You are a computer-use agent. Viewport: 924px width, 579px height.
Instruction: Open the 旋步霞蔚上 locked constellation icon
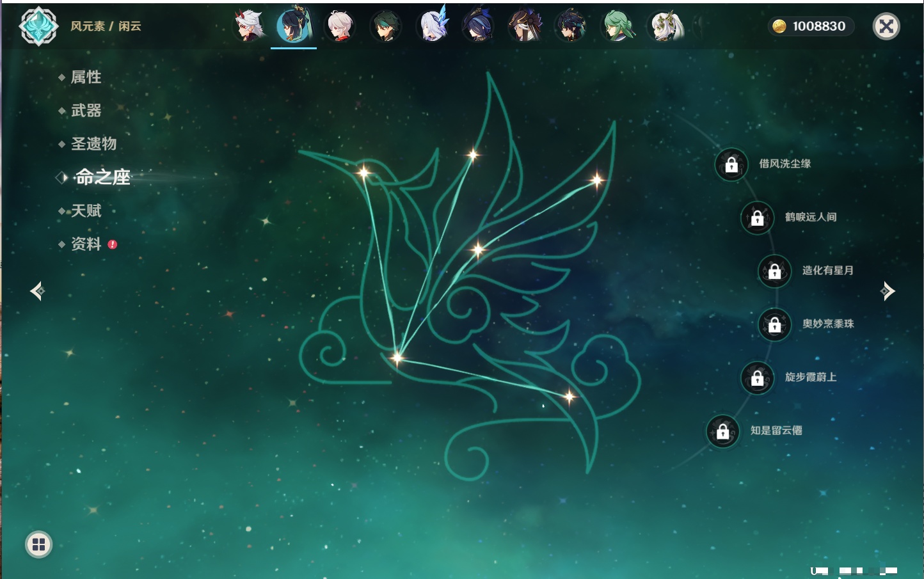click(x=757, y=378)
